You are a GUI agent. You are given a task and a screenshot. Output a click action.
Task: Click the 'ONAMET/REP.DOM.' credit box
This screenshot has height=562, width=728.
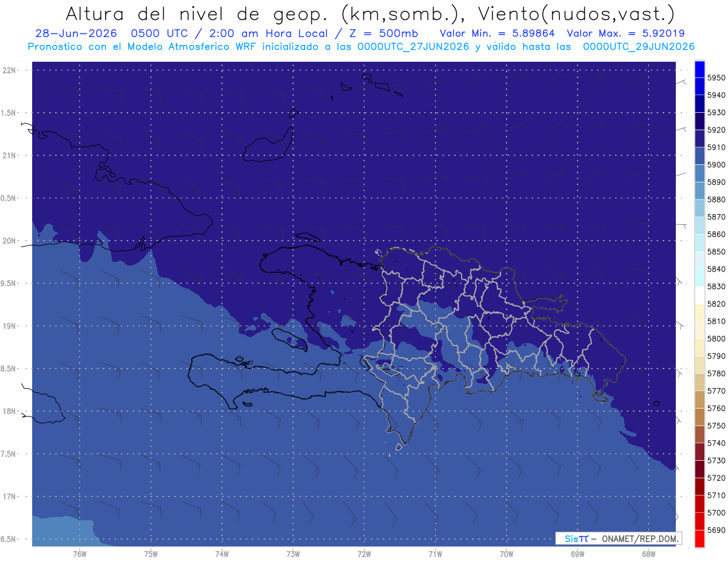tap(618, 538)
